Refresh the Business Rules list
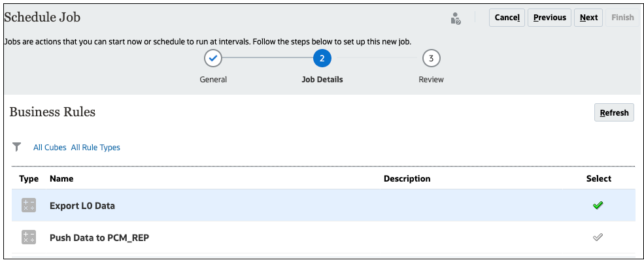This screenshot has height=275, width=644. 614,112
